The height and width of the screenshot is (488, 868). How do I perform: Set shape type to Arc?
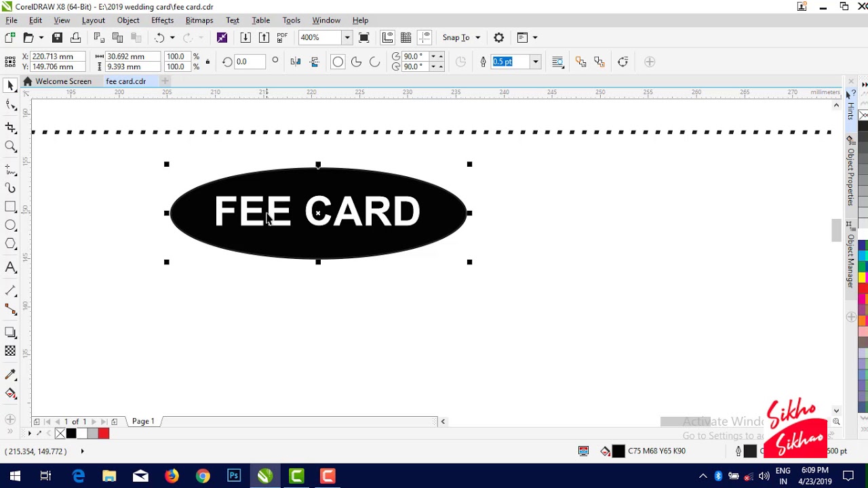[x=374, y=62]
